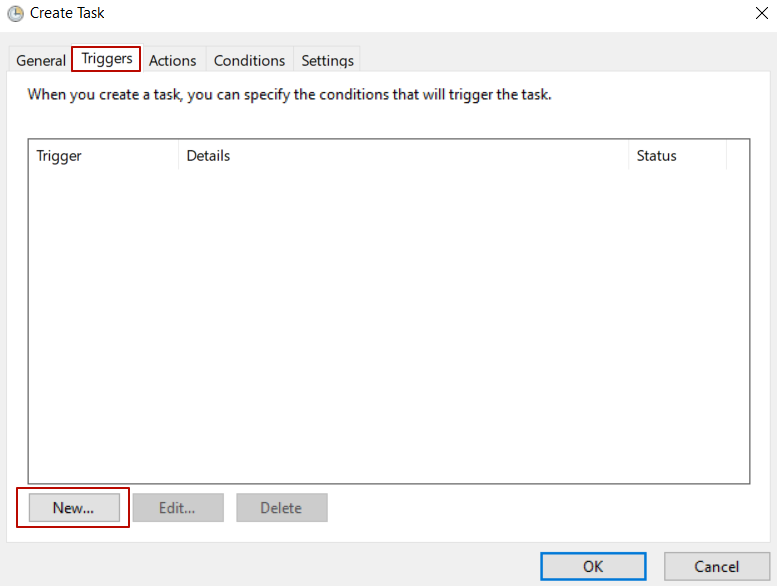Click inside the empty triggers list area
777x586 pixels.
pyautogui.click(x=388, y=320)
